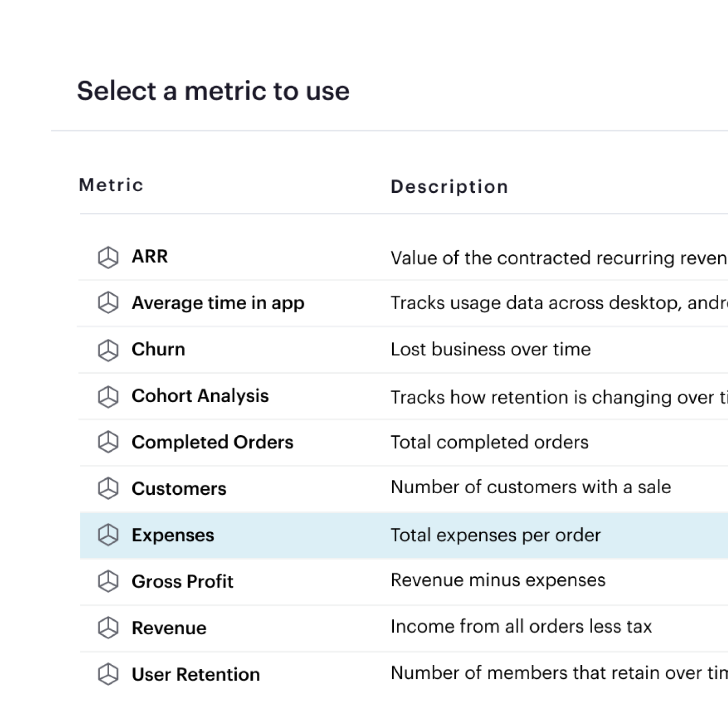Select the Cohort Analysis metric
Viewport: 728px width, 728px height.
[x=200, y=396]
